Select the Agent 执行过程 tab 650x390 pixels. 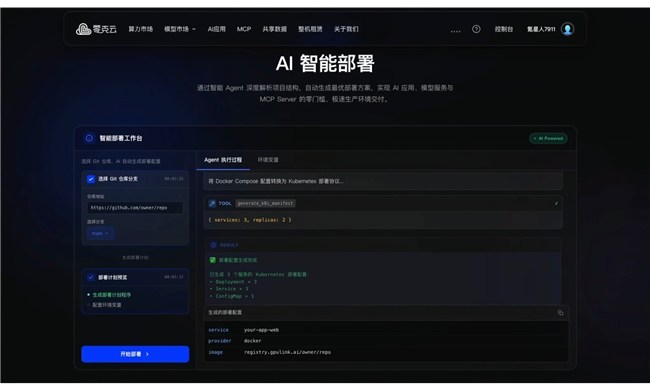point(223,160)
